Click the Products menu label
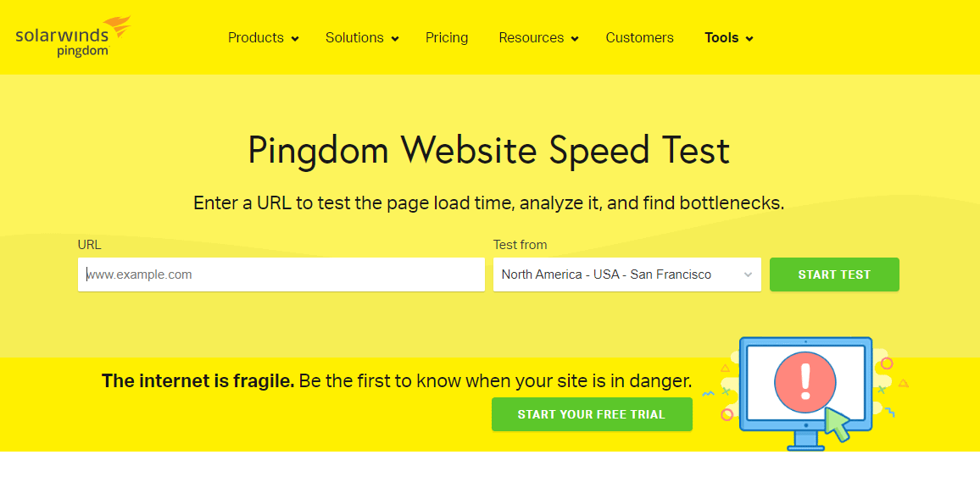 click(256, 37)
